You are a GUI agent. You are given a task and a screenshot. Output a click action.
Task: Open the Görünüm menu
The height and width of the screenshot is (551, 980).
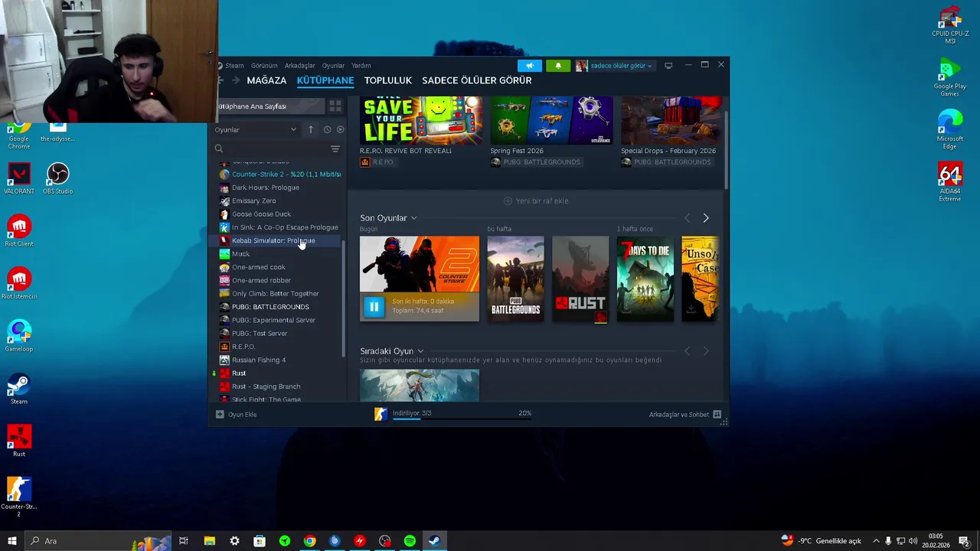[x=264, y=66]
